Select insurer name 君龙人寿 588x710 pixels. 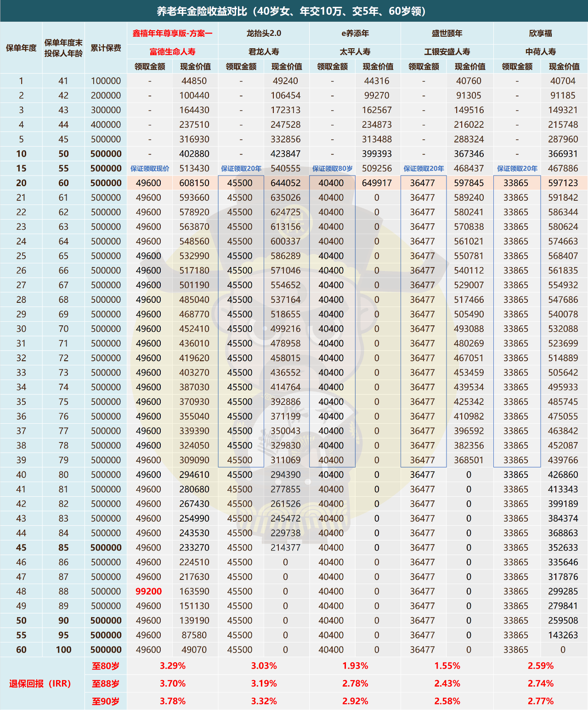coord(264,51)
